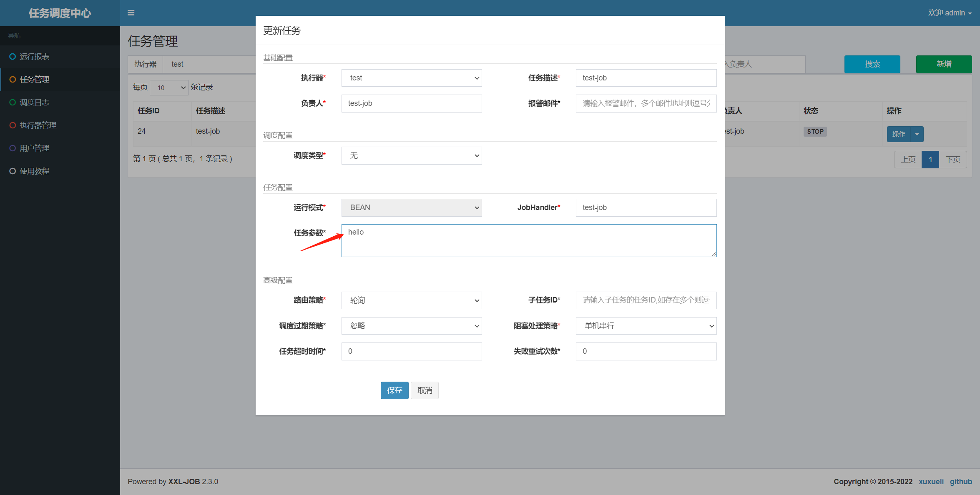The image size is (980, 495).
Task: Open 调度日志 from the sidebar
Action: click(34, 102)
